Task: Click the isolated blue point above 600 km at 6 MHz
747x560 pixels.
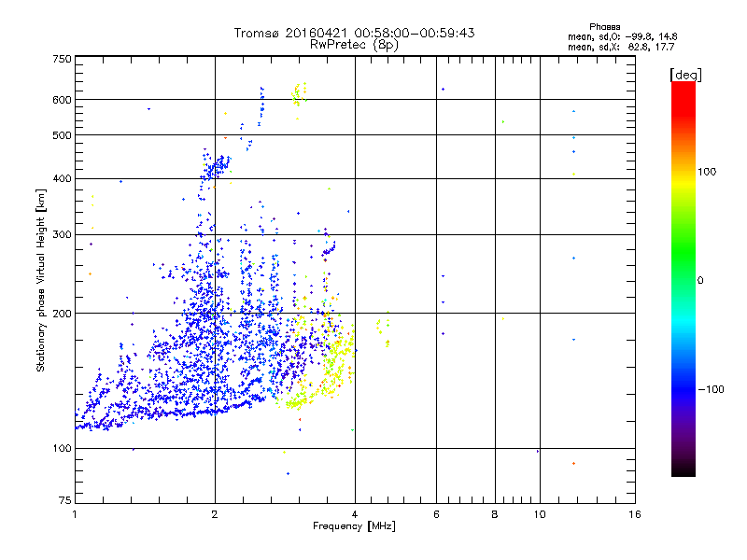Action: [443, 89]
